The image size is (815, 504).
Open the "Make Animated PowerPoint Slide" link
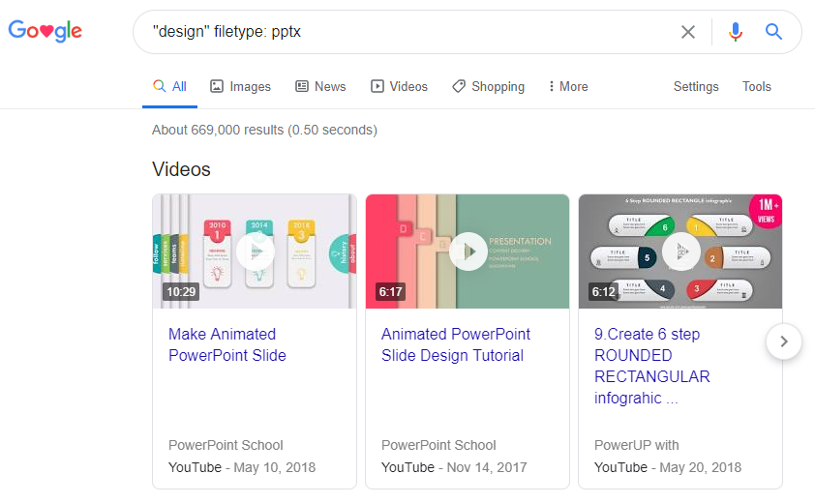[x=227, y=344]
